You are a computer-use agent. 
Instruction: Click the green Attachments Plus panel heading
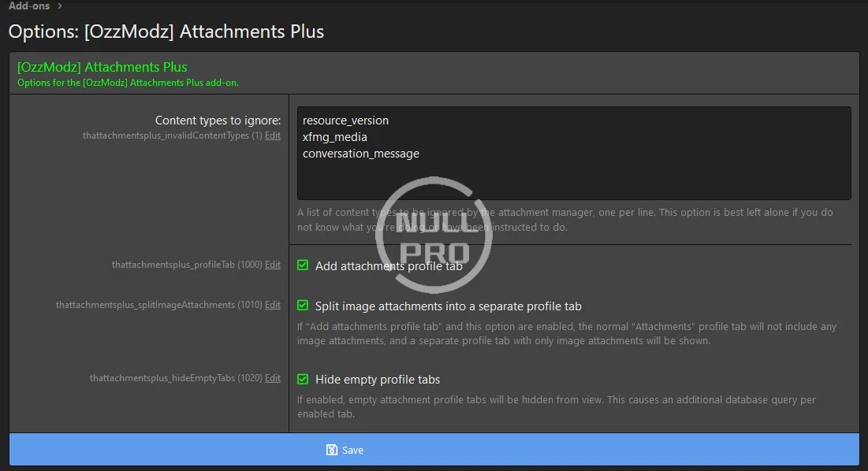point(102,67)
